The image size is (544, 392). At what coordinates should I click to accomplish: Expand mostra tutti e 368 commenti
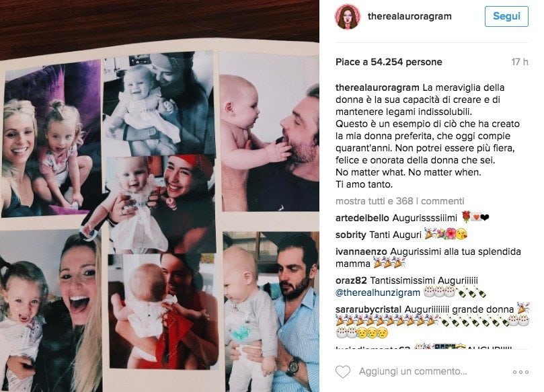pyautogui.click(x=399, y=201)
